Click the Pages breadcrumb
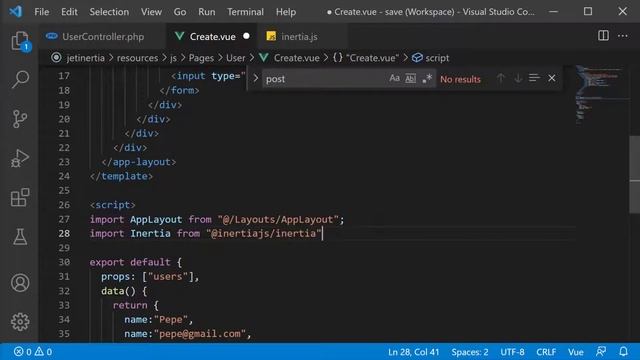Screen dimensions: 640x360 [201, 58]
